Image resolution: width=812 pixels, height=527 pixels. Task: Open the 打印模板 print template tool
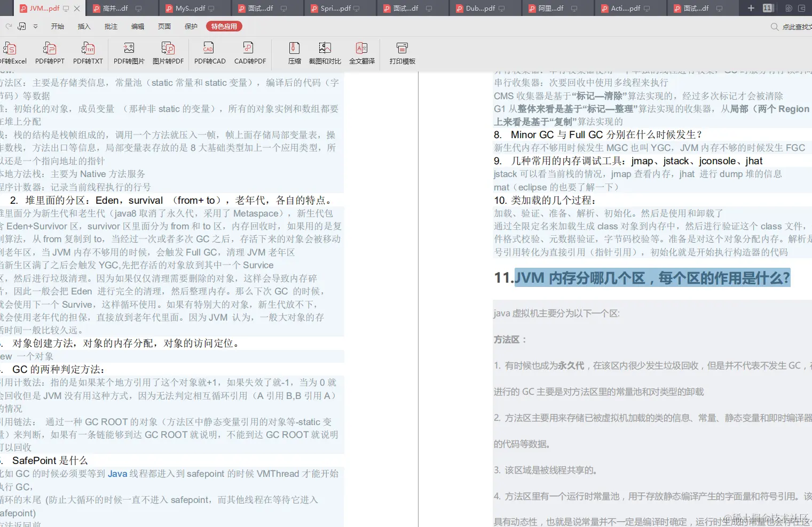[401, 53]
